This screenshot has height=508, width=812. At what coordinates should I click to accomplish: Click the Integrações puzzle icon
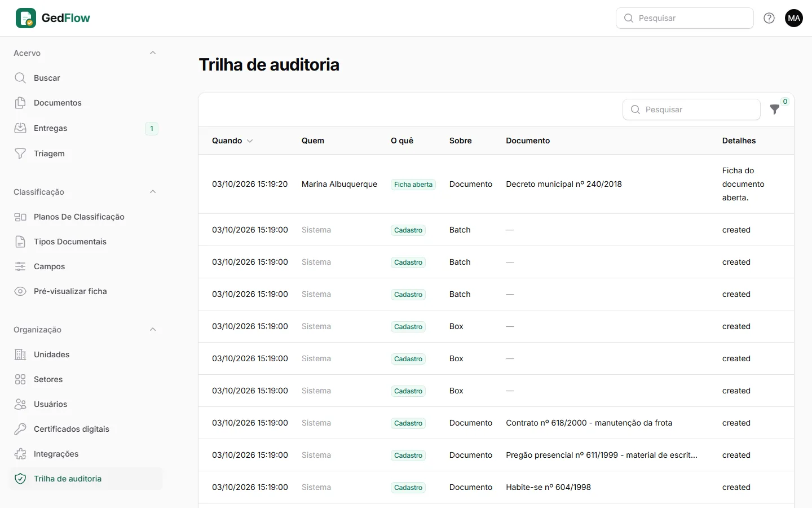pyautogui.click(x=20, y=454)
